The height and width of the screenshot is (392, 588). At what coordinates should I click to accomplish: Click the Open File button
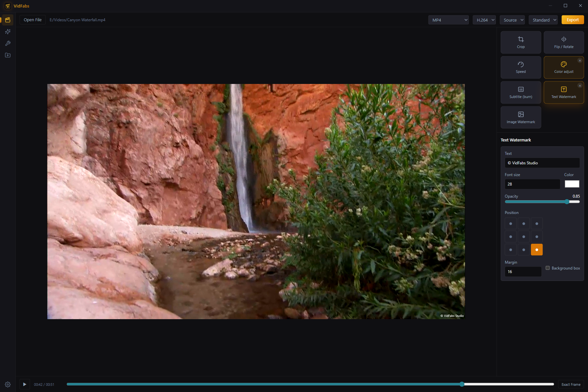pyautogui.click(x=33, y=20)
